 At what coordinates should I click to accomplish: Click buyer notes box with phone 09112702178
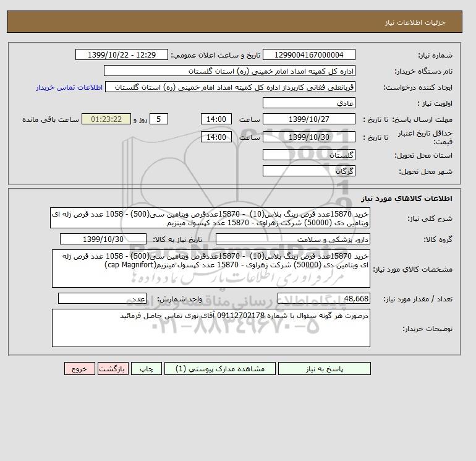211,328
